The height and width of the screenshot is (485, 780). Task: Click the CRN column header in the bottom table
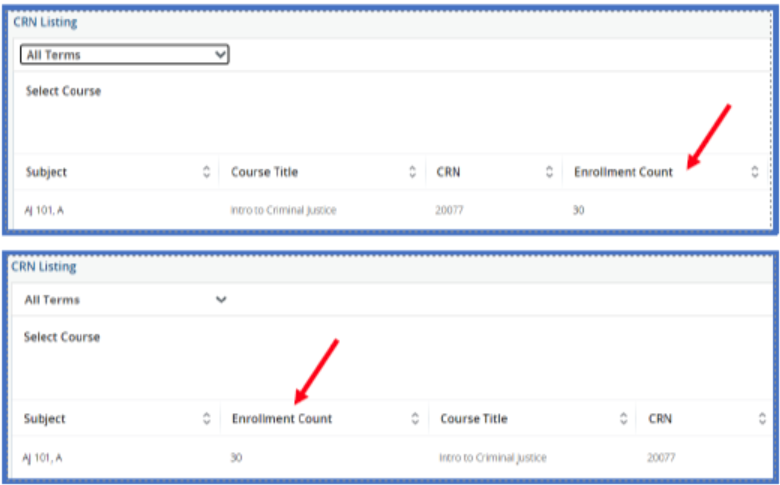pyautogui.click(x=660, y=419)
